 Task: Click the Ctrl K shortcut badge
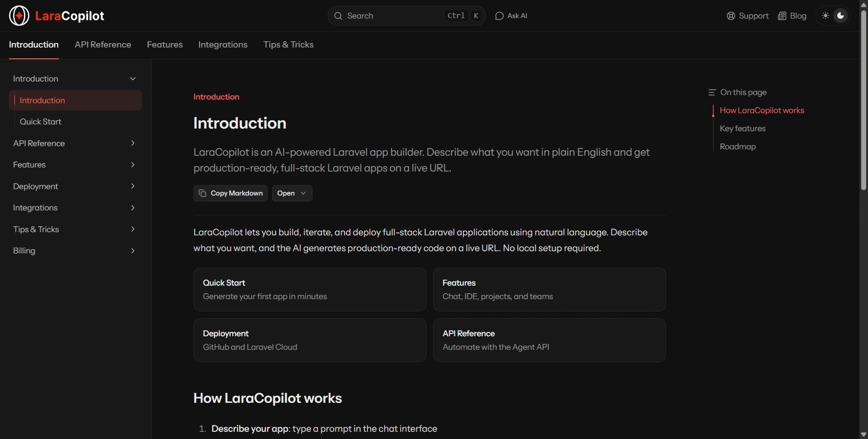pos(463,16)
